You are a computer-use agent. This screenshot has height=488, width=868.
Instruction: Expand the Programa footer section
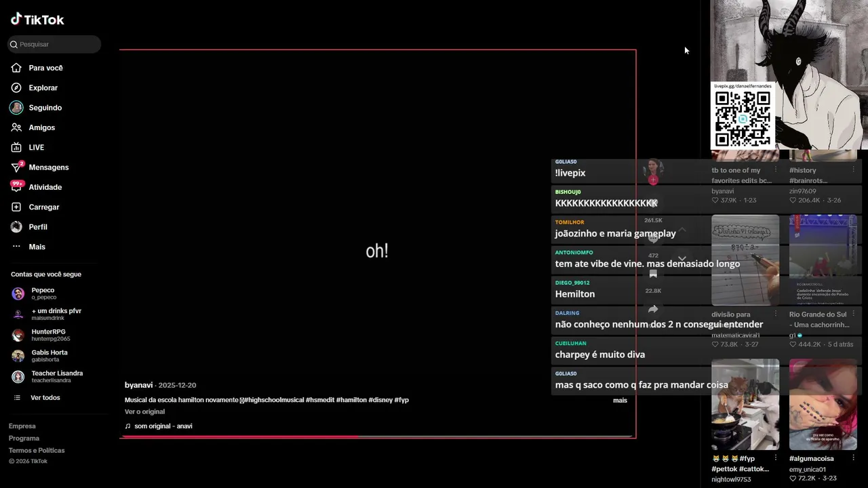pyautogui.click(x=24, y=439)
